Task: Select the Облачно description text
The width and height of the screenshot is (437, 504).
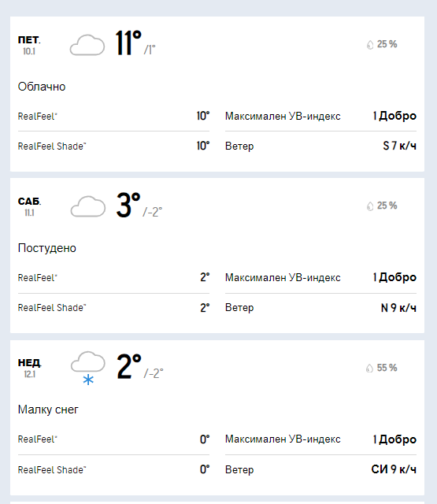Action: pos(42,87)
